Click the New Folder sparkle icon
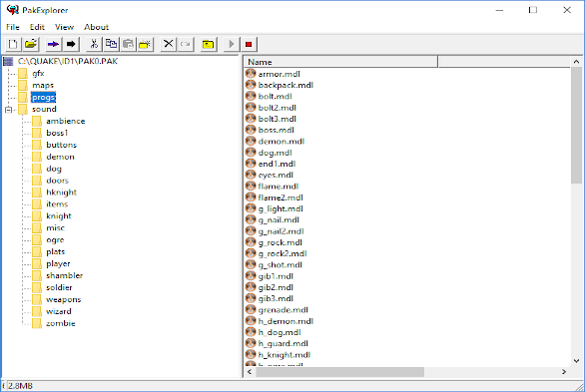Viewport: 585px width, 392px height. click(145, 44)
